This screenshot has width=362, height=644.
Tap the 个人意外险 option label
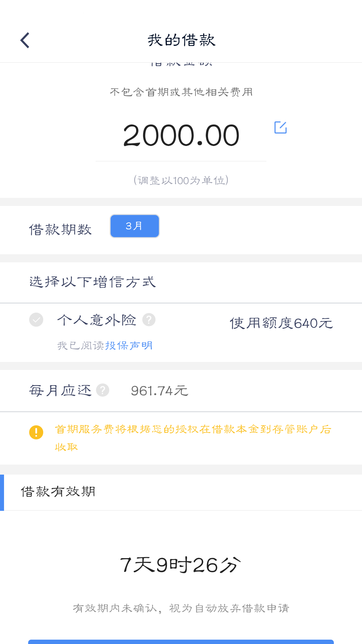pos(97,320)
